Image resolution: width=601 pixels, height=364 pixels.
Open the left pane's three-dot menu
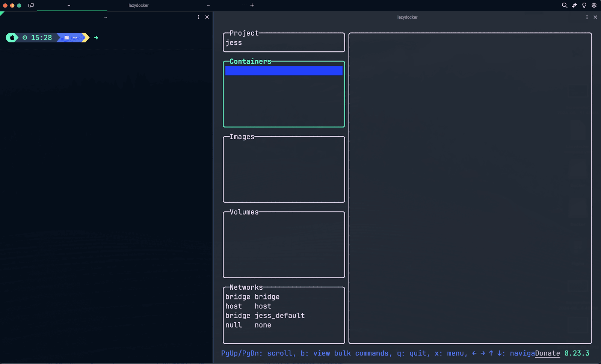tap(199, 17)
